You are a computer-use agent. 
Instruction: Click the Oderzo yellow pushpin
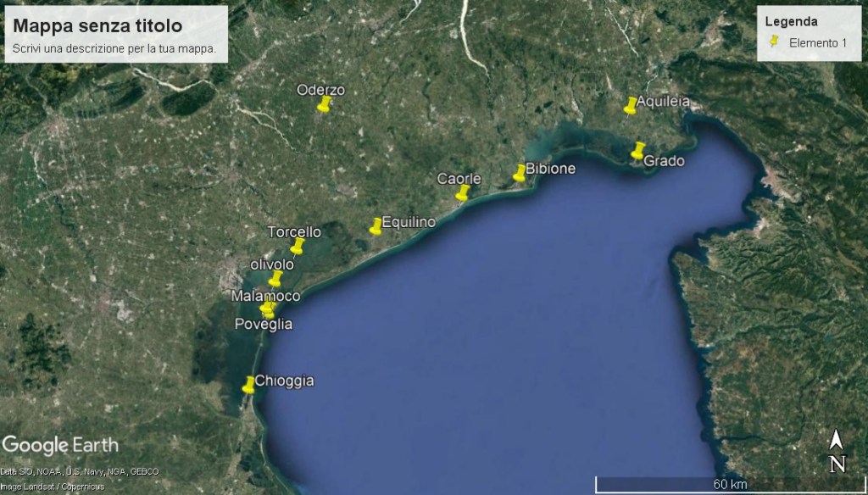pyautogui.click(x=323, y=104)
